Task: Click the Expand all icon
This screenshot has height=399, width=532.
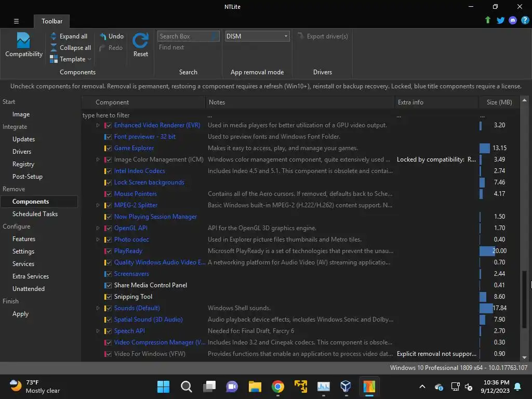Action: [x=54, y=36]
